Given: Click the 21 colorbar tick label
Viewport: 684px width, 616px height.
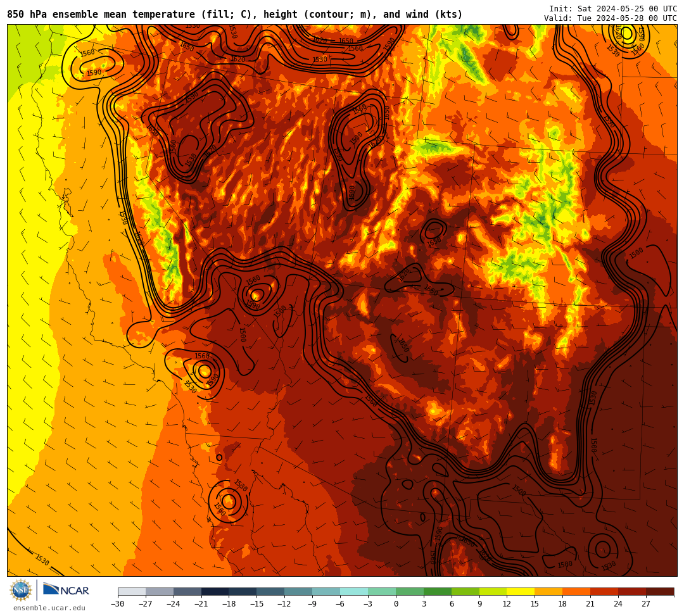Looking at the screenshot, I should pyautogui.click(x=590, y=604).
